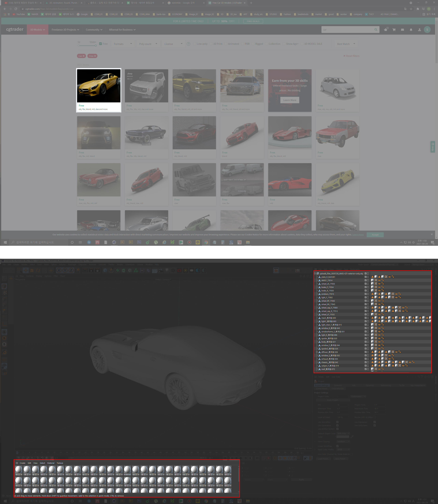438x504 pixels.
Task: Open the cgtrader shopping cart icon
Action: [x=394, y=30]
